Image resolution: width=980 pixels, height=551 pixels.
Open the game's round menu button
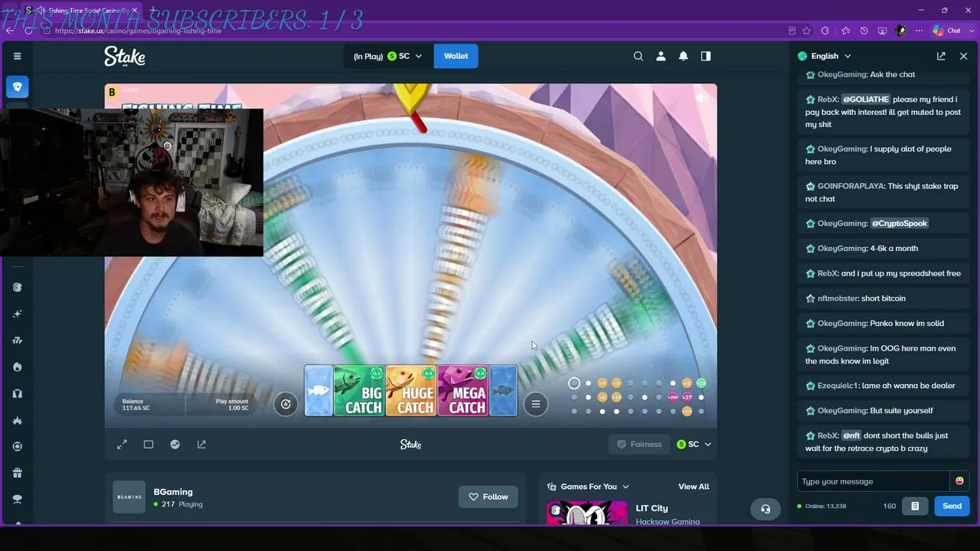(x=536, y=404)
